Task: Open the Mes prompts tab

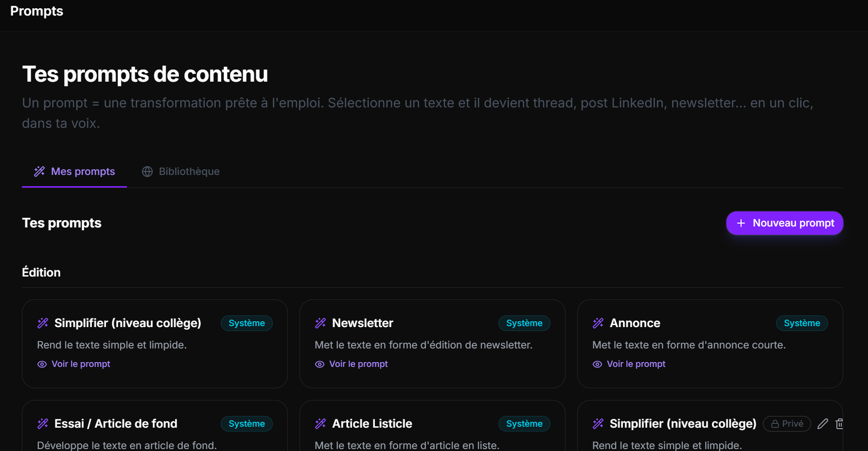Action: click(74, 172)
